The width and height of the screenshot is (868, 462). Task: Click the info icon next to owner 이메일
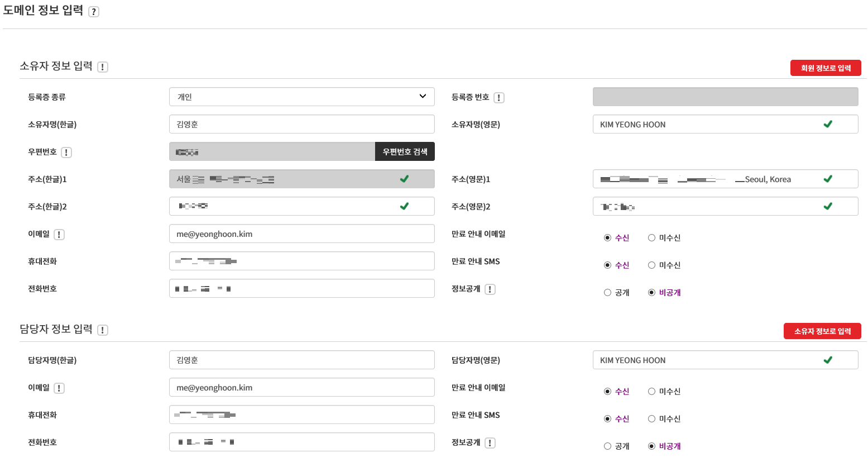59,235
